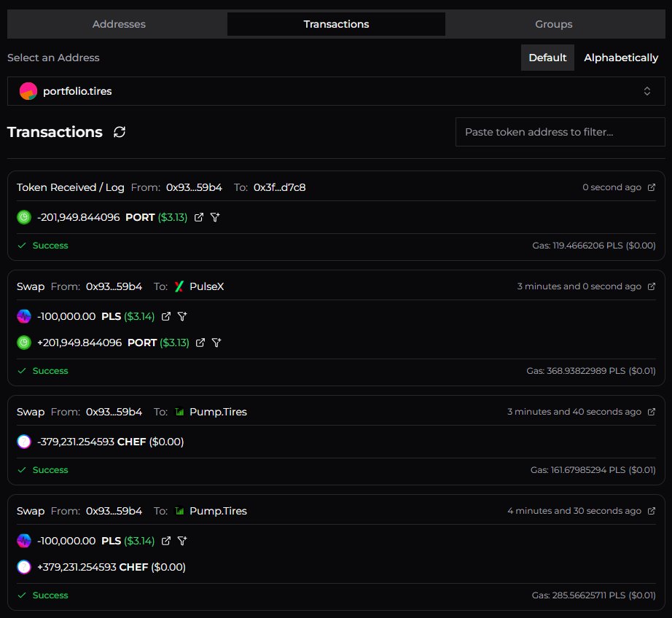This screenshot has width=672, height=618.
Task: Click CHEF token logo in +379,231.254593 row
Action: pos(24,567)
